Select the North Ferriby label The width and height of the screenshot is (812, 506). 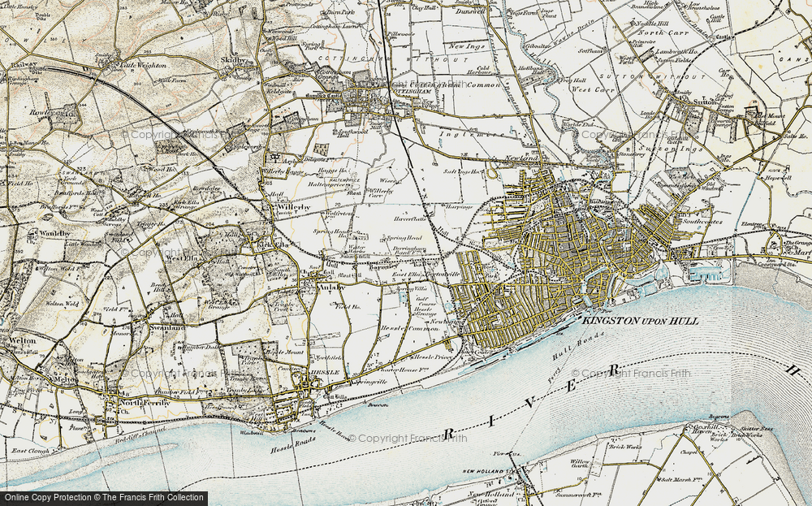click(x=144, y=402)
